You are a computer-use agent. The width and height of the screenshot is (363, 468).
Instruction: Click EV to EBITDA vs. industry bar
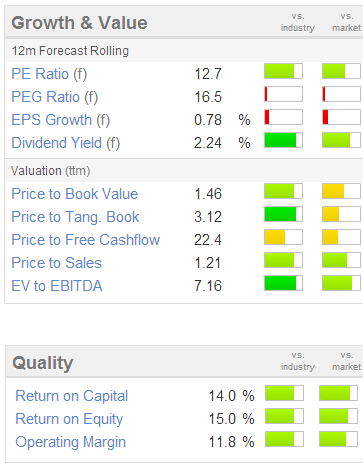[x=283, y=283]
